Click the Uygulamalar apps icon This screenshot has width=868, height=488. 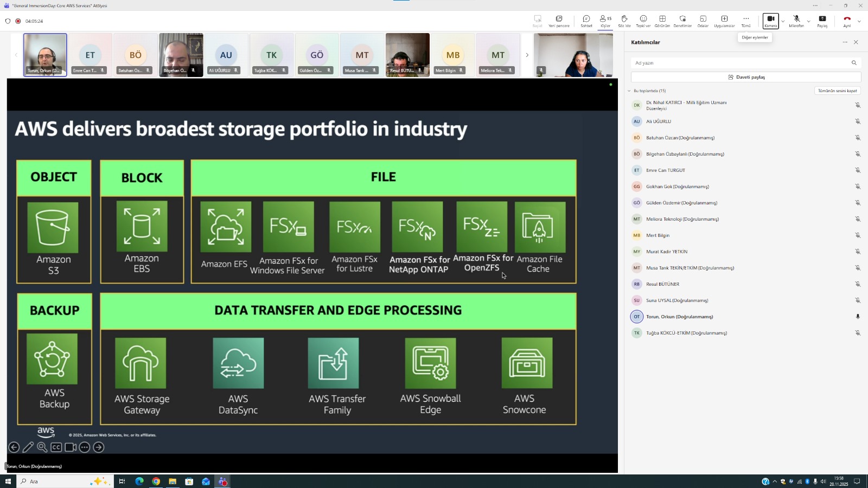pos(724,21)
